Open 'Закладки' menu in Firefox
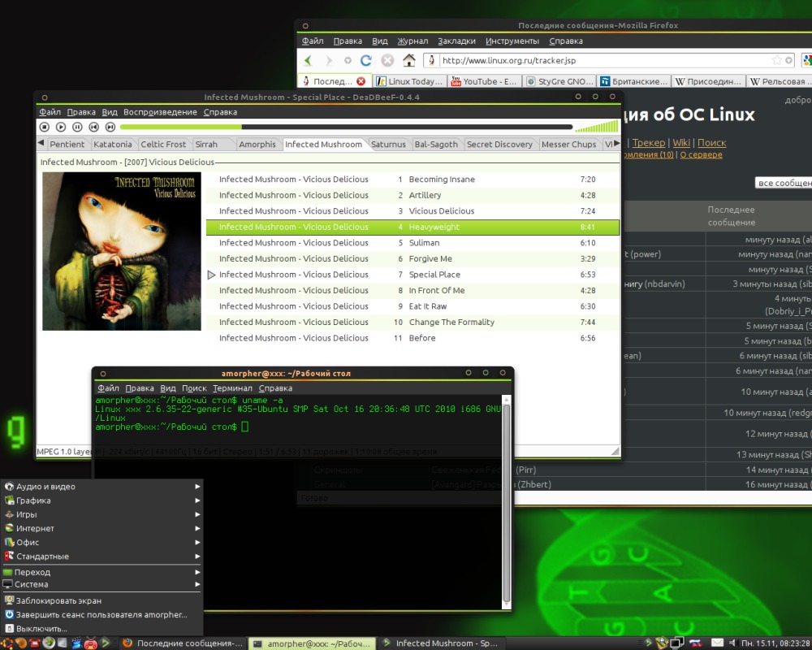 point(456,41)
